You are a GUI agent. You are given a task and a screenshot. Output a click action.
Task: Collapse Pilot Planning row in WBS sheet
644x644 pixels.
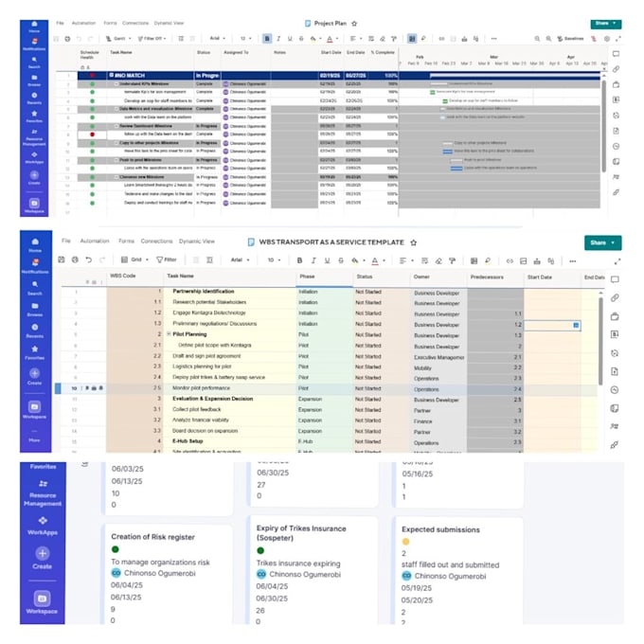tap(169, 334)
